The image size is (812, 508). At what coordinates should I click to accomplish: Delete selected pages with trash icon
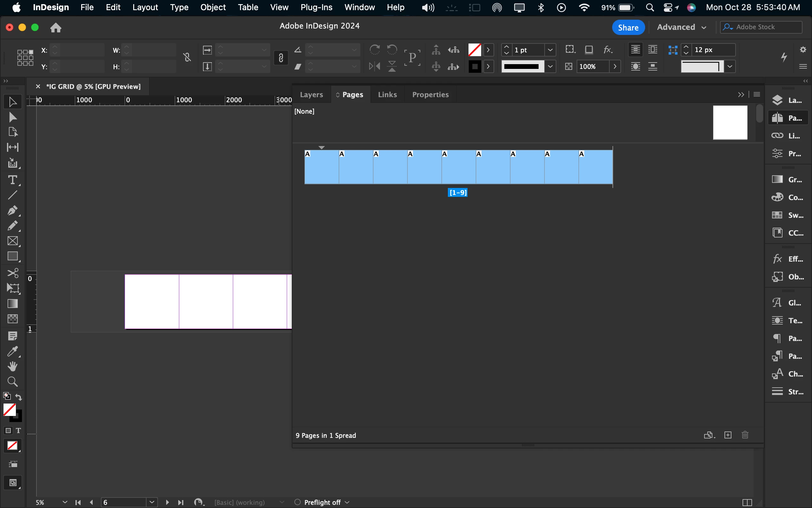[x=745, y=435]
